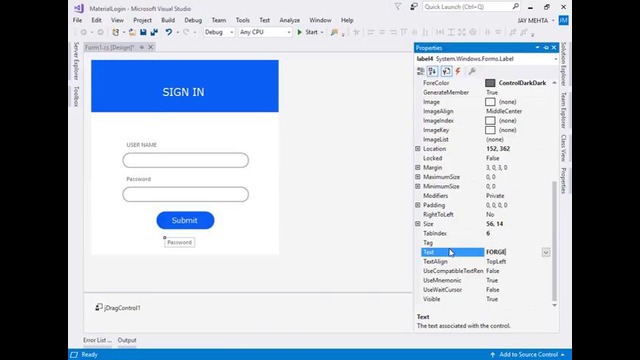Image resolution: width=640 pixels, height=360 pixels.
Task: Open the Window menu
Action: 320,20
